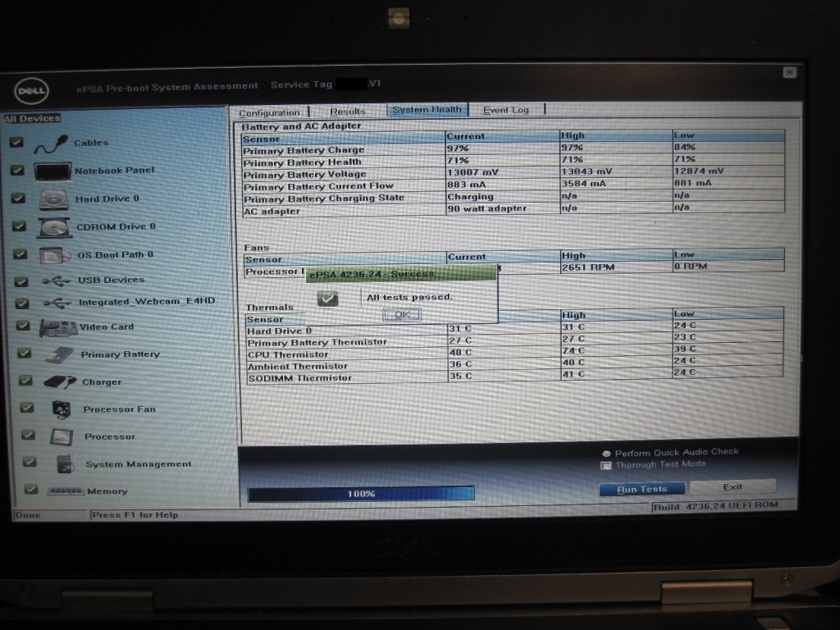Screen dimensions: 840x630
Task: Click the Success dialog title bar
Action: click(400, 274)
